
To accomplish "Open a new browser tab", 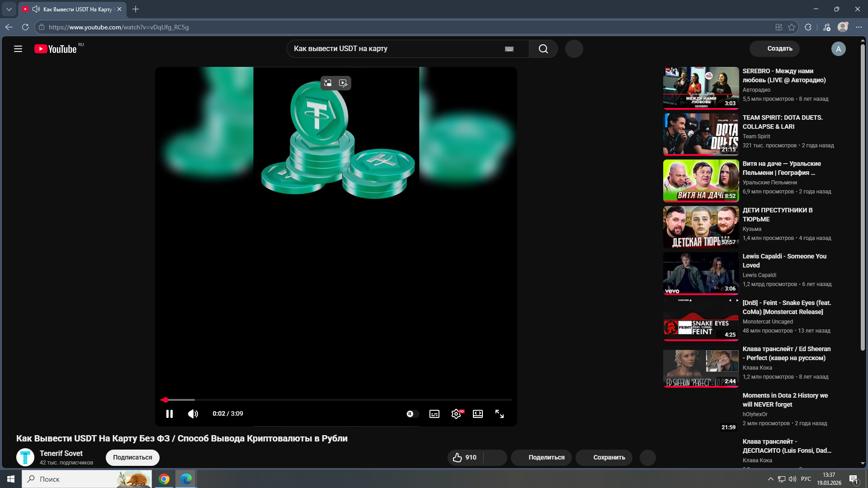I will 136,9.
